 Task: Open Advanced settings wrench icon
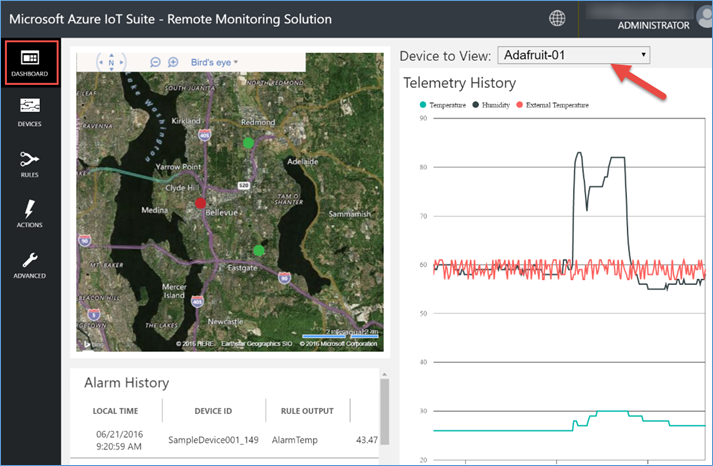(29, 264)
